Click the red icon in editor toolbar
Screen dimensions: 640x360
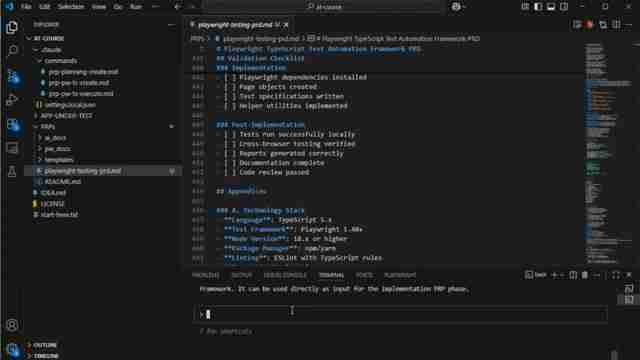point(589,25)
